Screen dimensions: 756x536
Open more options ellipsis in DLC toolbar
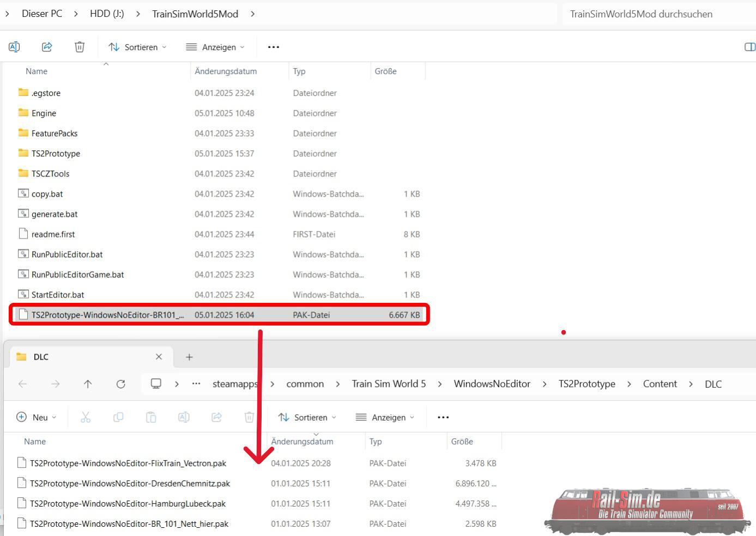pyautogui.click(x=443, y=417)
